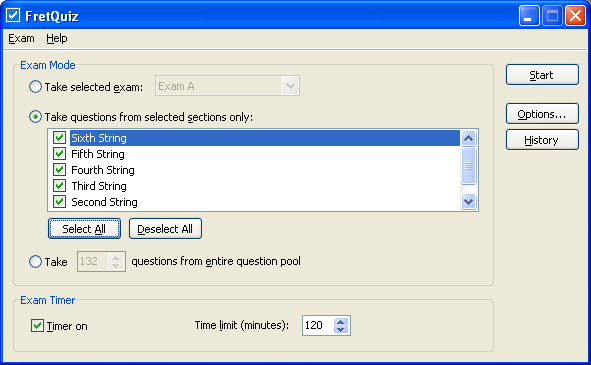Uncheck the Sixth String section
This screenshot has height=365, width=591.
(x=59, y=138)
